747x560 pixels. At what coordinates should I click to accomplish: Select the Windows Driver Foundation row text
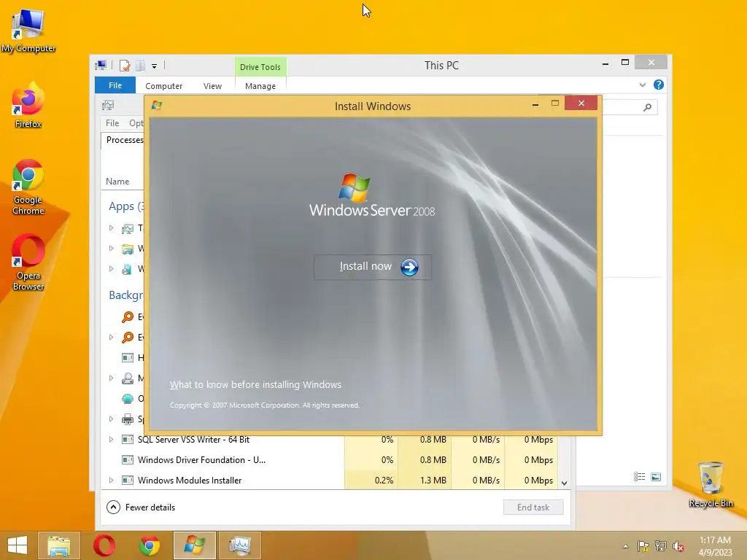tap(201, 460)
